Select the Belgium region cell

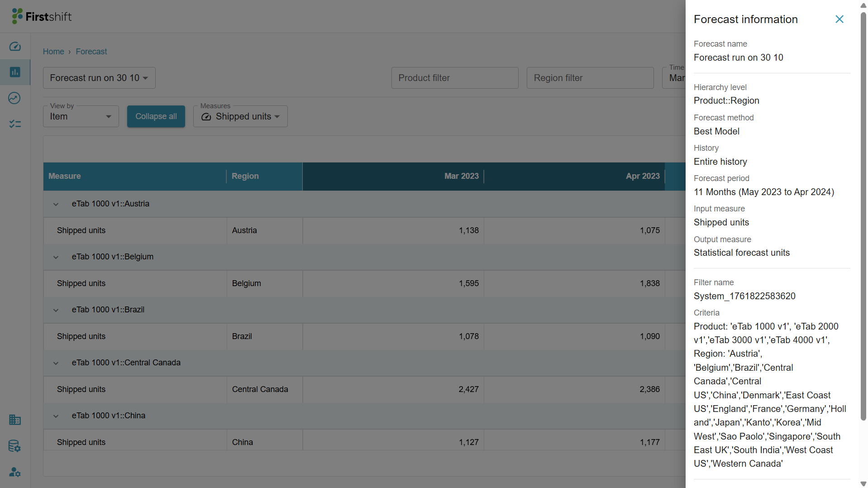(265, 283)
